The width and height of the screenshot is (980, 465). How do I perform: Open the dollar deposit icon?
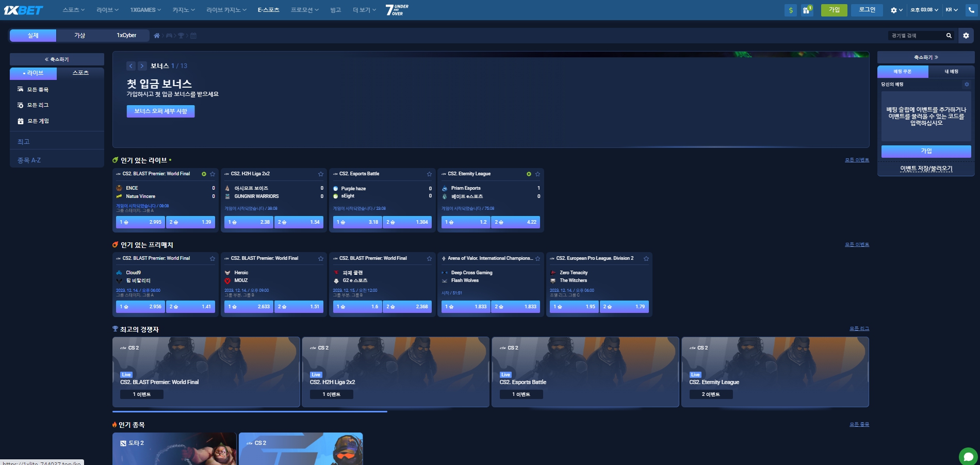point(790,10)
